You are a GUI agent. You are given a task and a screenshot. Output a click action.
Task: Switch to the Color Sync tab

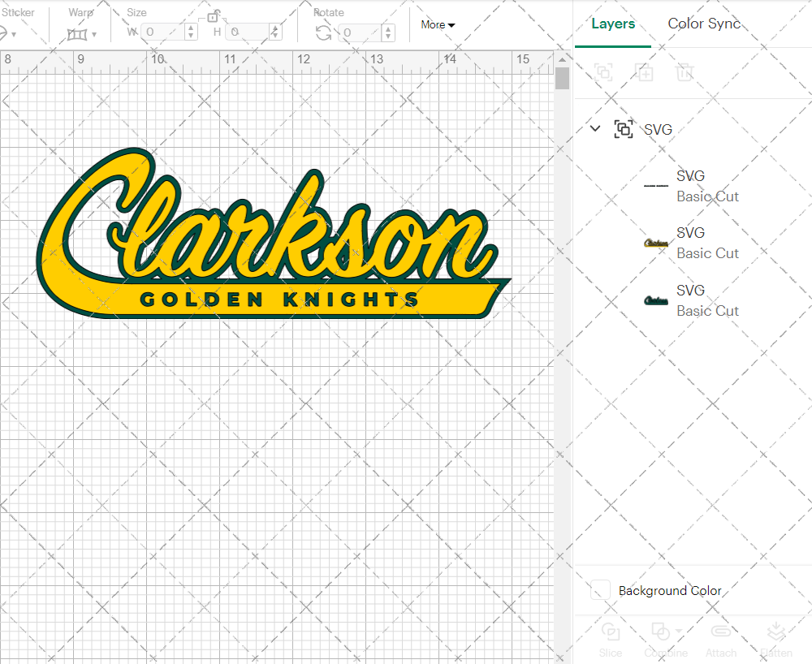[704, 24]
